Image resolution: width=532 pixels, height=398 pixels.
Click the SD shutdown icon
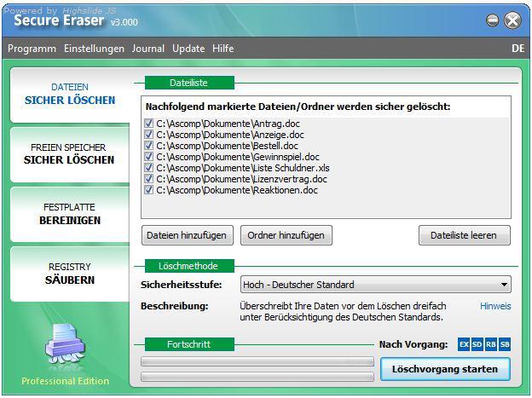click(x=477, y=344)
